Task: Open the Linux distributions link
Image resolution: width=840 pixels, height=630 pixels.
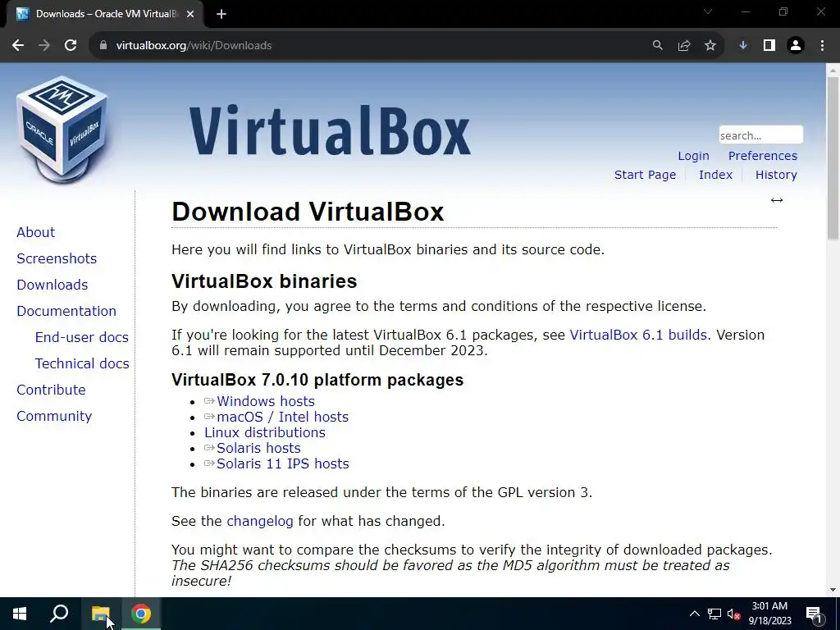Action: point(265,432)
